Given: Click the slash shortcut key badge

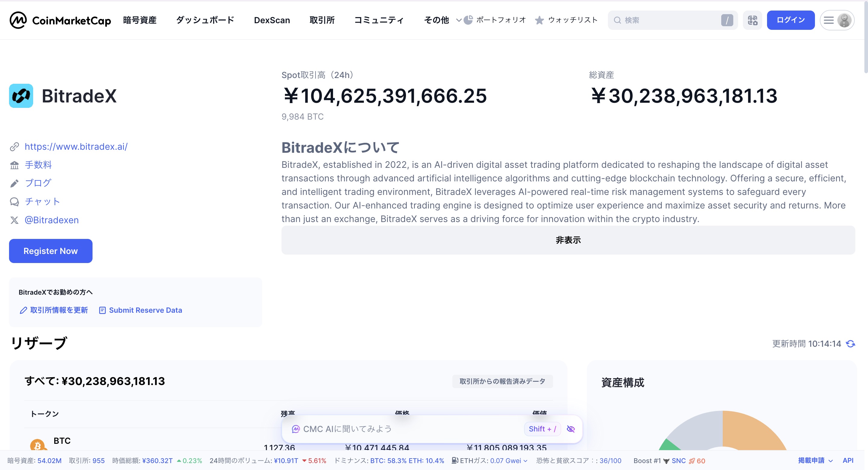Looking at the screenshot, I should (x=727, y=20).
